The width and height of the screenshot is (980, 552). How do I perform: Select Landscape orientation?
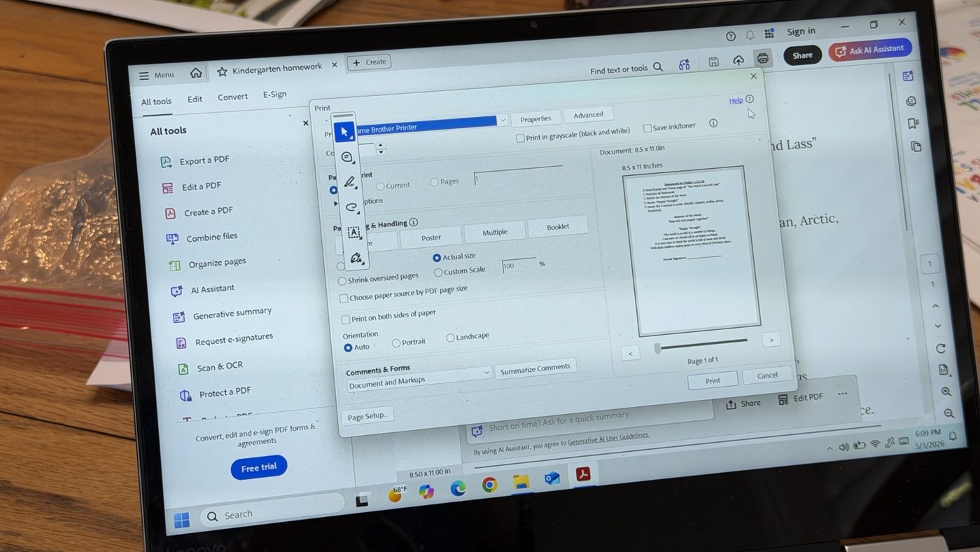click(x=450, y=338)
